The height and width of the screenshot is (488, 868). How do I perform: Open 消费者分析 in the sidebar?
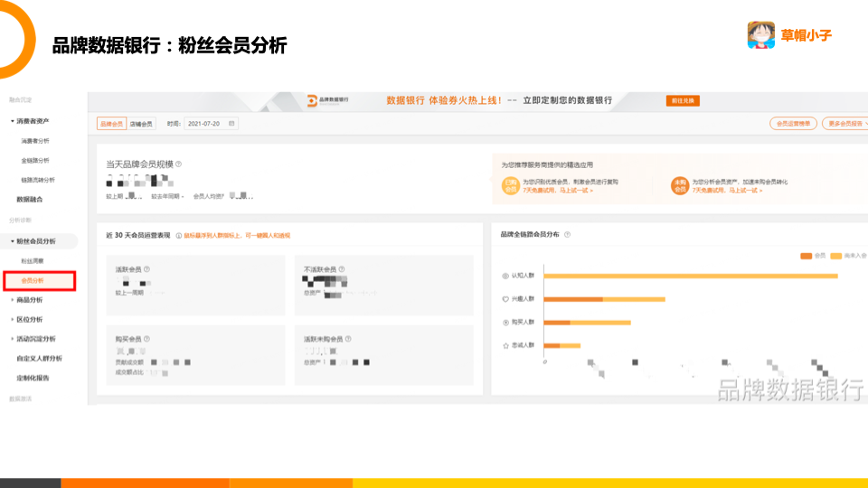click(35, 141)
